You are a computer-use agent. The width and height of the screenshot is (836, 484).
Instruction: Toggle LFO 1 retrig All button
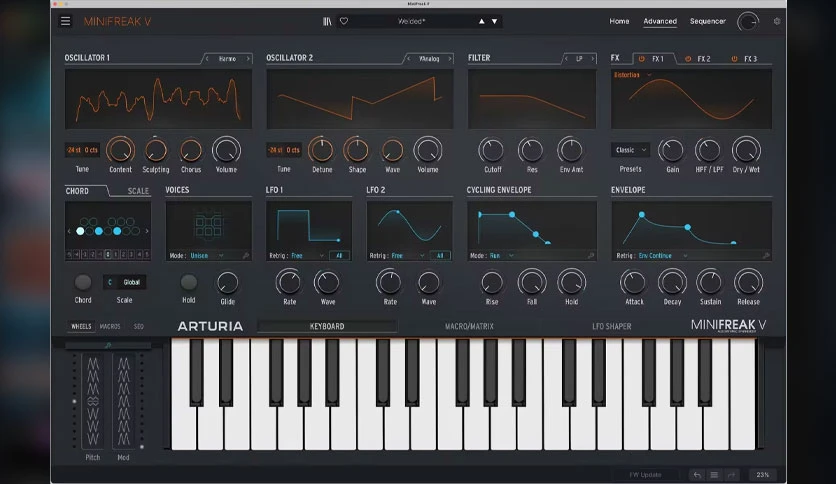click(339, 256)
